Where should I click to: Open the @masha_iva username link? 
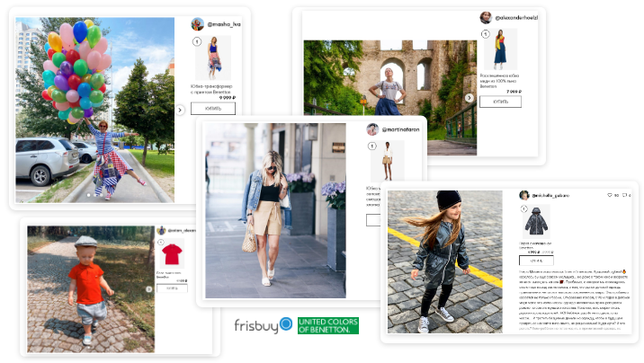[224, 24]
